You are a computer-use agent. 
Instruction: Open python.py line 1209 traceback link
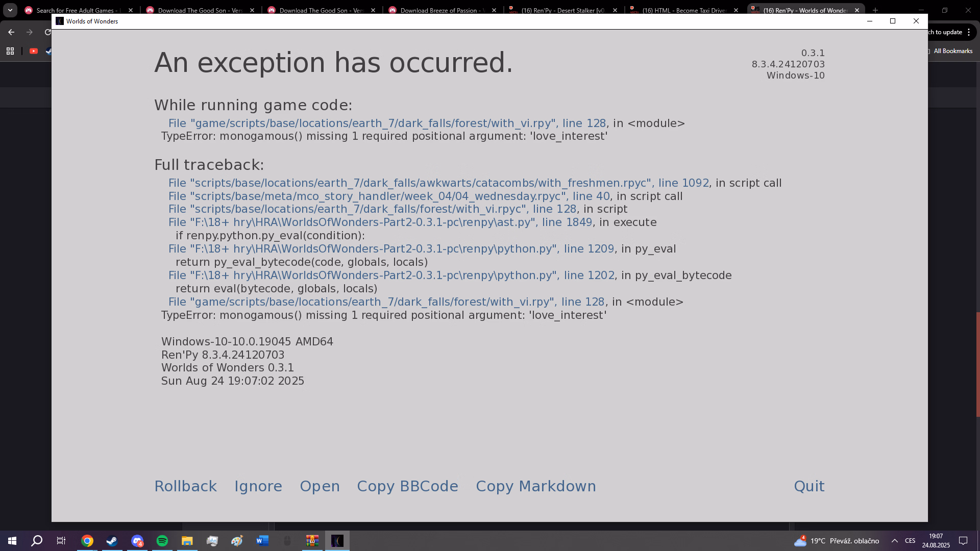point(390,249)
